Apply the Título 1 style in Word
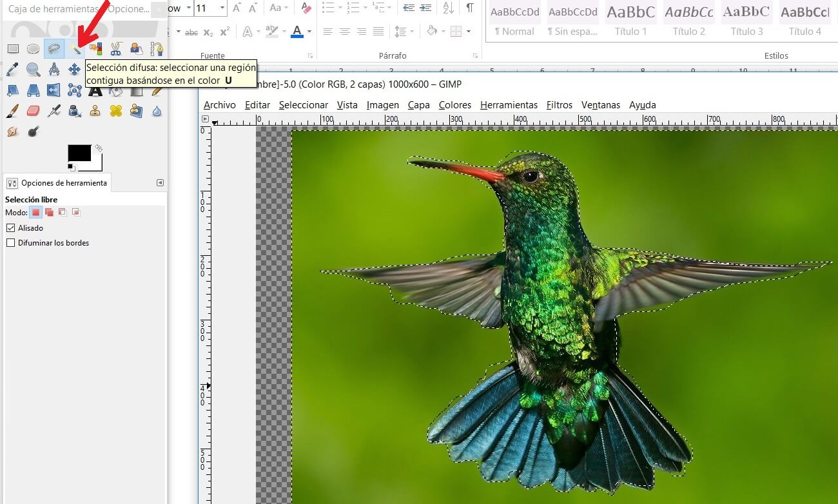The height and width of the screenshot is (504, 838). coord(631,20)
